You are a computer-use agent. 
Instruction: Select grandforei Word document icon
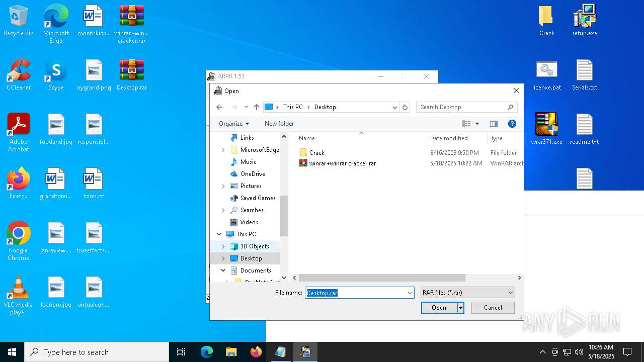pyautogui.click(x=56, y=184)
